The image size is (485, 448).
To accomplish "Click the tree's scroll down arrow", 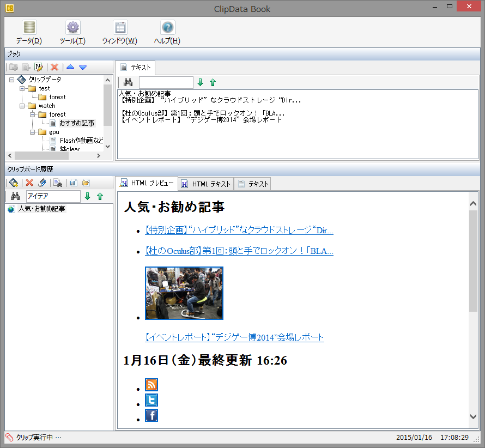I will click(108, 147).
